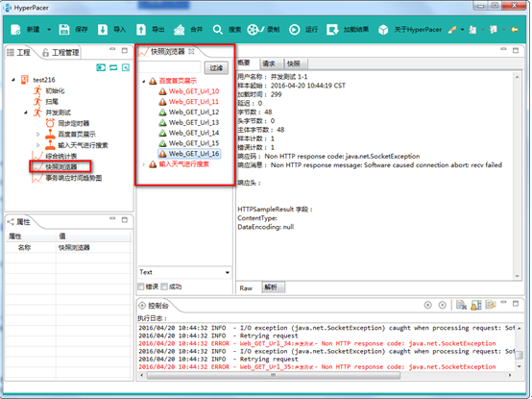
Task: Click the 合并 (Merge) toolbar icon
Action: (180, 30)
